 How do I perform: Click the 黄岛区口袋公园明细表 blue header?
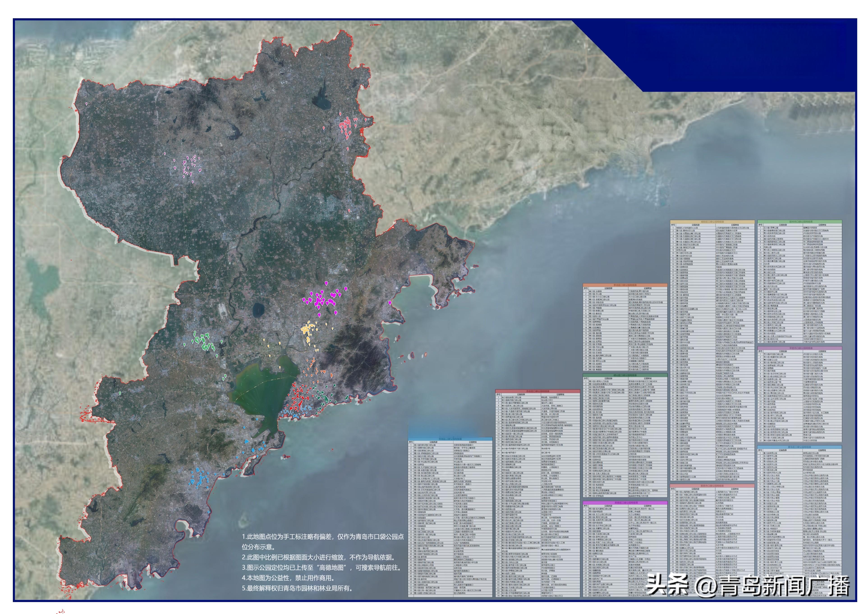[x=799, y=447]
